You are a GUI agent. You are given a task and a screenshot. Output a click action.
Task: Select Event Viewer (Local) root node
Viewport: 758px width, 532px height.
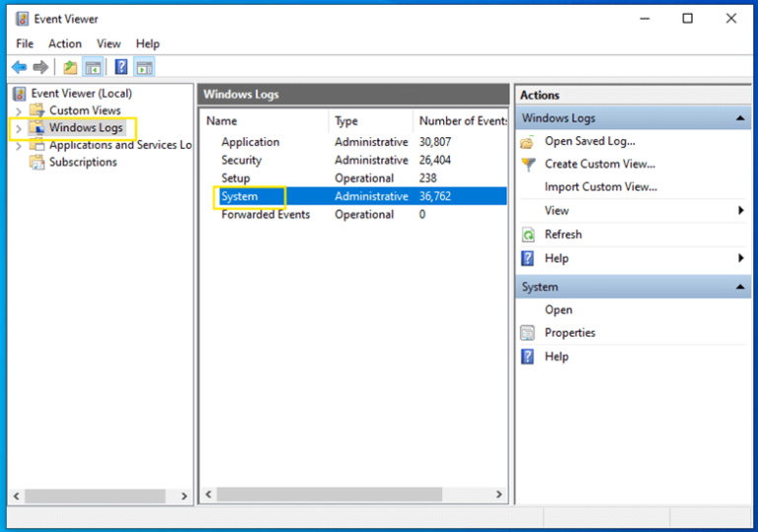[81, 94]
